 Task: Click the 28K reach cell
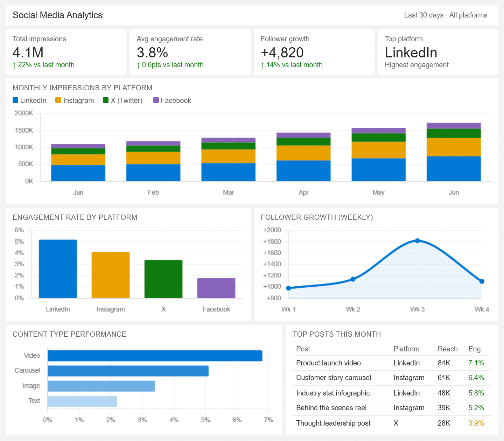point(444,423)
